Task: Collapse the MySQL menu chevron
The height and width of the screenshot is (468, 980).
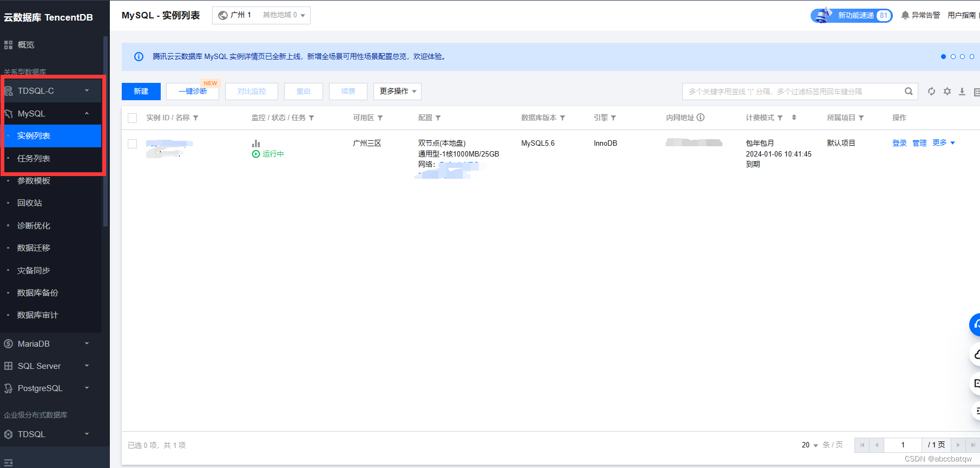Action: 87,113
